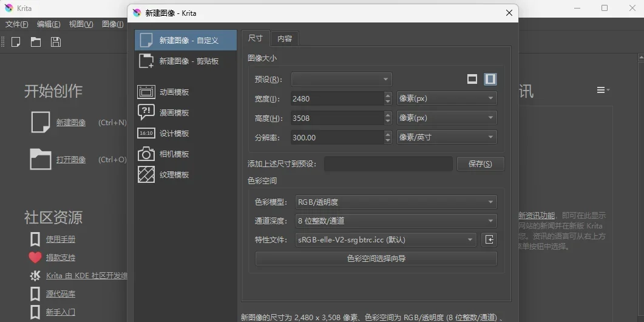Expand 色彩模型 RGB/透明度 dropdown
644x322 pixels.
396,202
